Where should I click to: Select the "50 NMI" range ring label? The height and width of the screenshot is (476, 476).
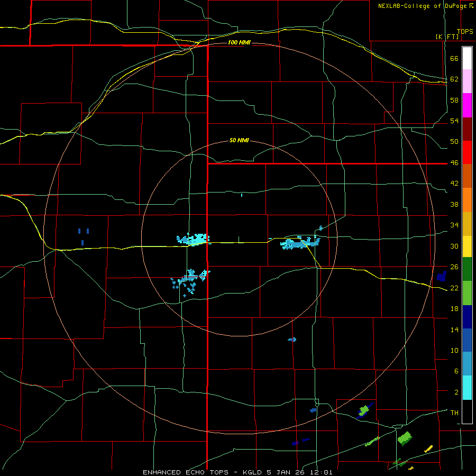coord(239,140)
